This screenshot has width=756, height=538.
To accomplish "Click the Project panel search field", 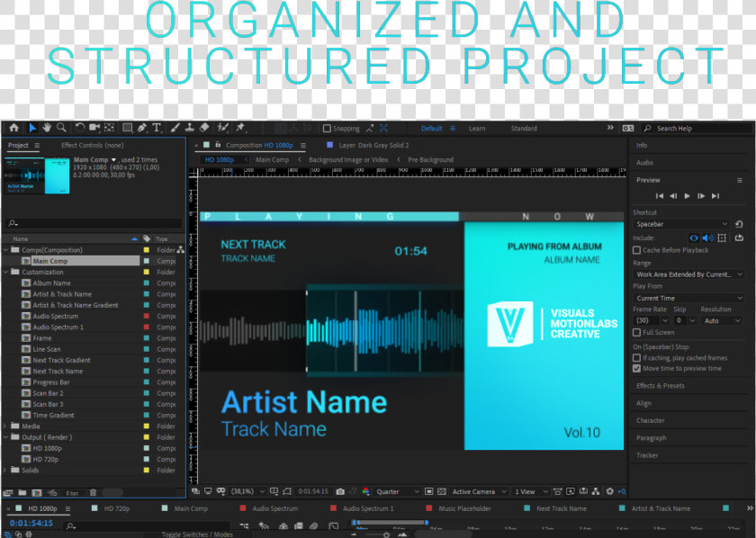I will [x=95, y=223].
